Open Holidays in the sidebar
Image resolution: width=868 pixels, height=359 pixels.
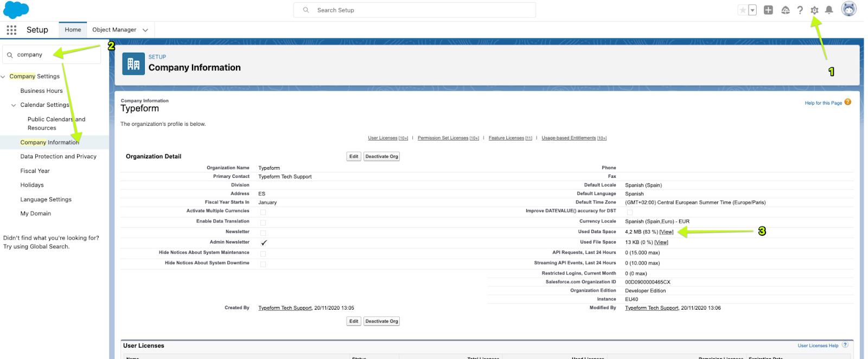point(32,185)
